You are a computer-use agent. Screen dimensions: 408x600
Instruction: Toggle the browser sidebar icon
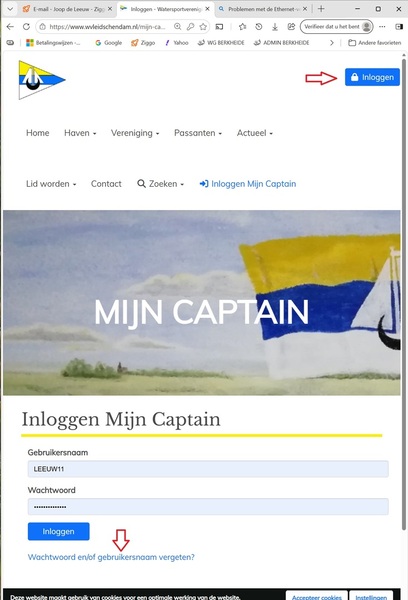(399, 26)
